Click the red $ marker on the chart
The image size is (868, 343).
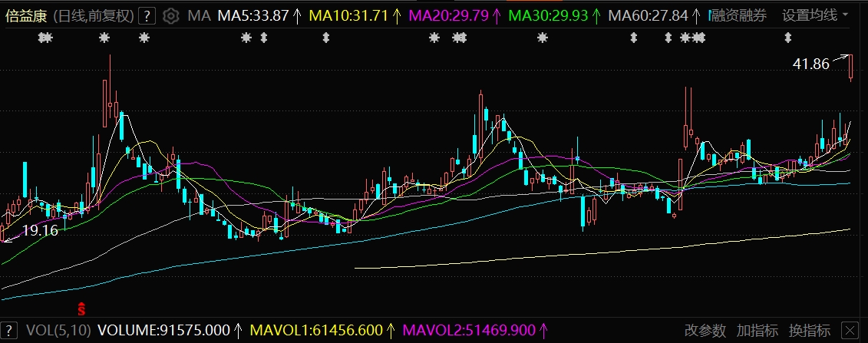click(81, 308)
